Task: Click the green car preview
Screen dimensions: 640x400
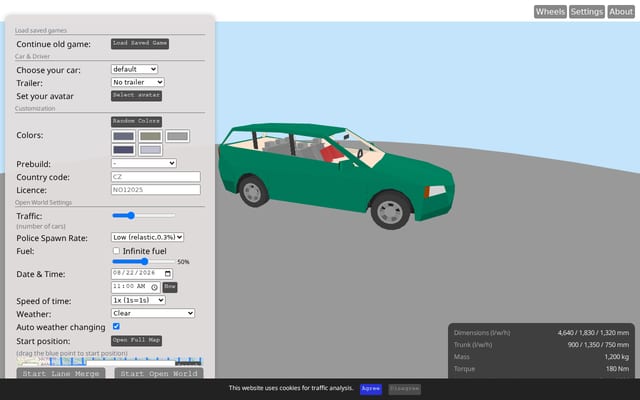Action: coord(336,175)
